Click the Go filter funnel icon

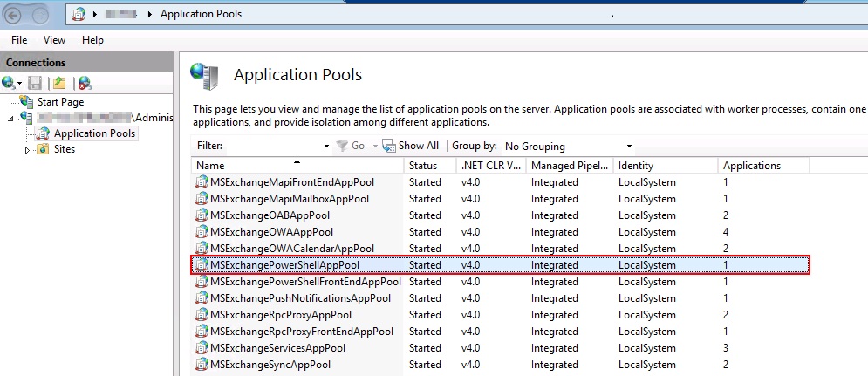342,147
